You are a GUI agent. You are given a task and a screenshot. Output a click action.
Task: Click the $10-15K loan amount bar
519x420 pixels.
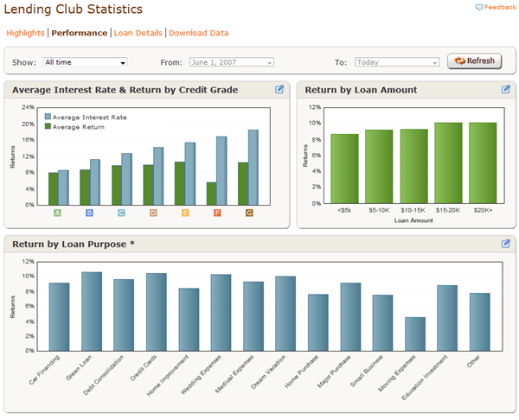414,166
